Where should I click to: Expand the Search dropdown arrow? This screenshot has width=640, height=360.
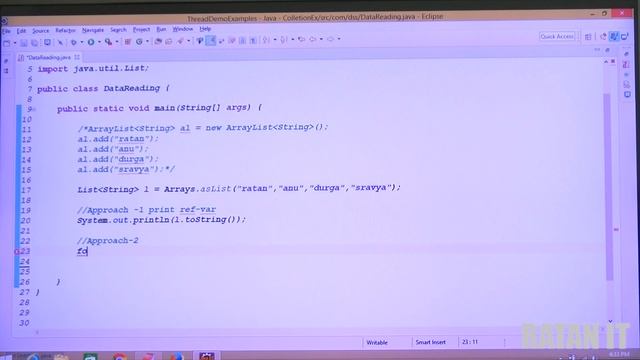[188, 41]
